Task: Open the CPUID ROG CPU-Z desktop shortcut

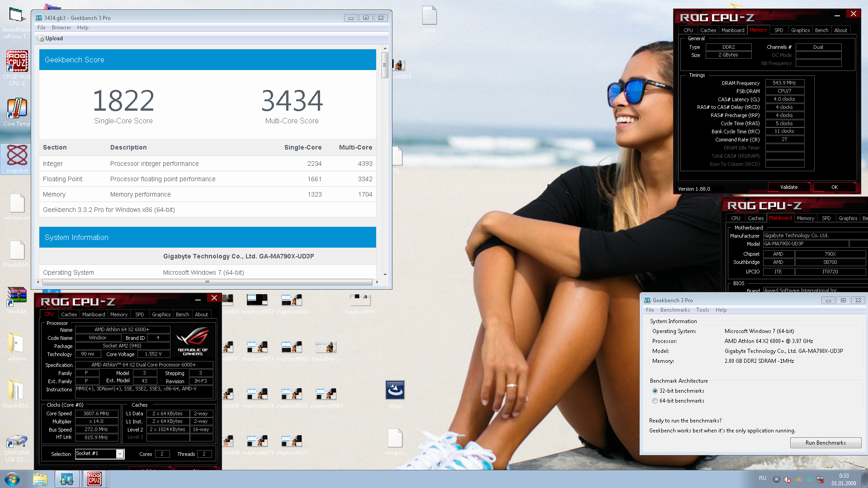Action: 17,68
